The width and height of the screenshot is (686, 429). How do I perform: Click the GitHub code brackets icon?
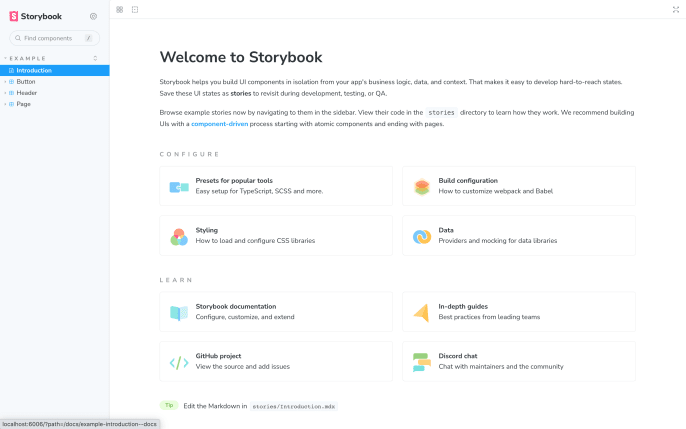click(179, 363)
